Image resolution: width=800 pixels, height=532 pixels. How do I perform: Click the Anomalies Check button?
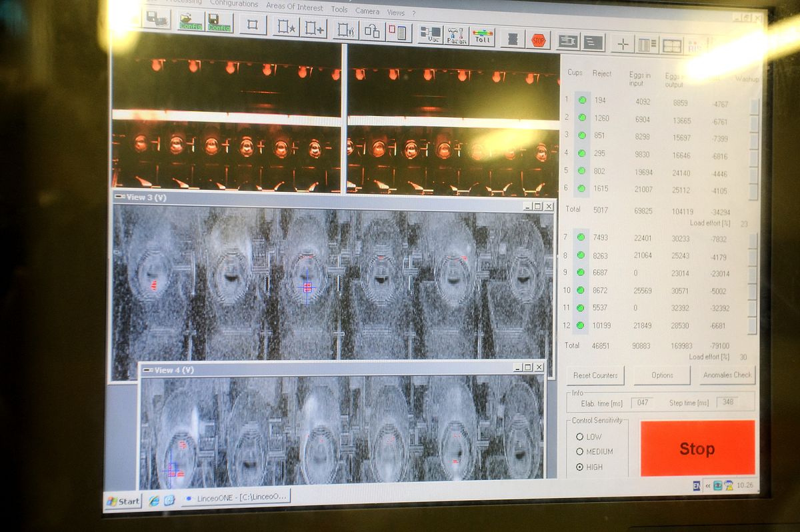tap(727, 375)
